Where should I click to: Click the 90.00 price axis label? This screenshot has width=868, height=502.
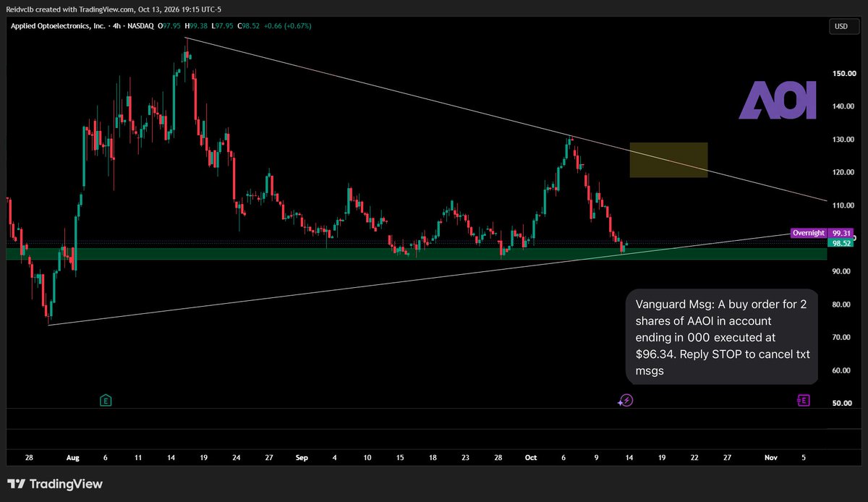pyautogui.click(x=843, y=271)
